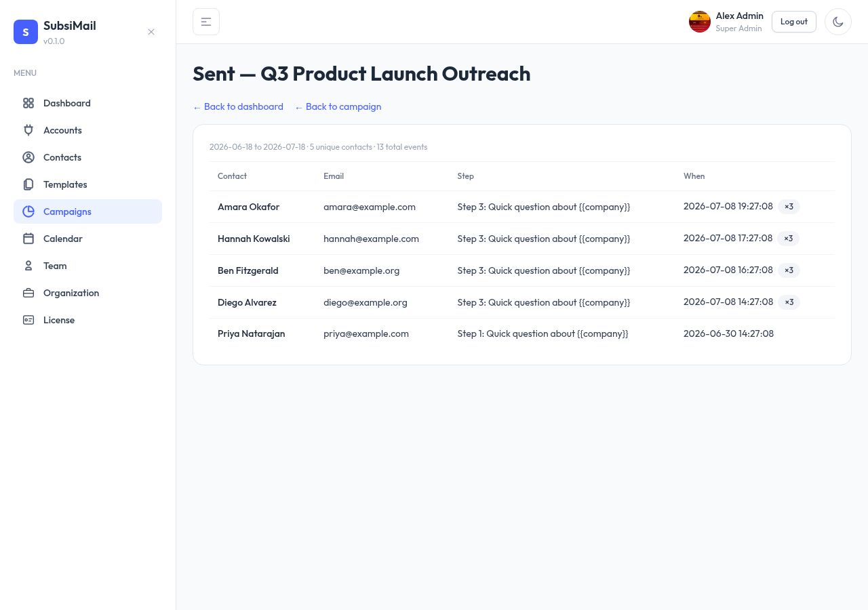
Task: Click the Dashboard grid icon
Action: pos(28,103)
